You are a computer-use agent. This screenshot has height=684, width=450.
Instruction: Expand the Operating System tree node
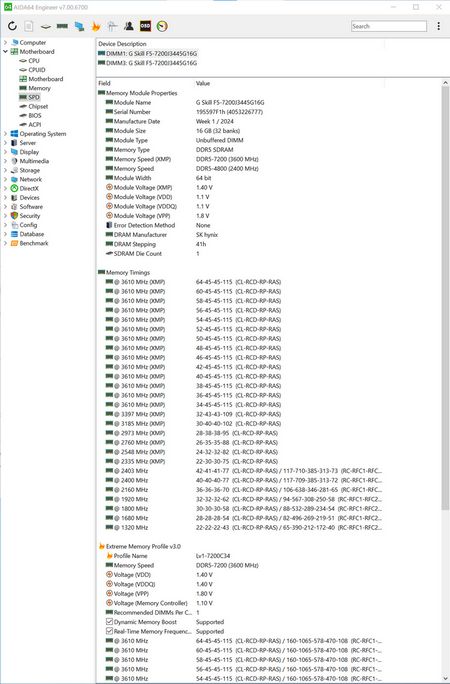[5, 133]
